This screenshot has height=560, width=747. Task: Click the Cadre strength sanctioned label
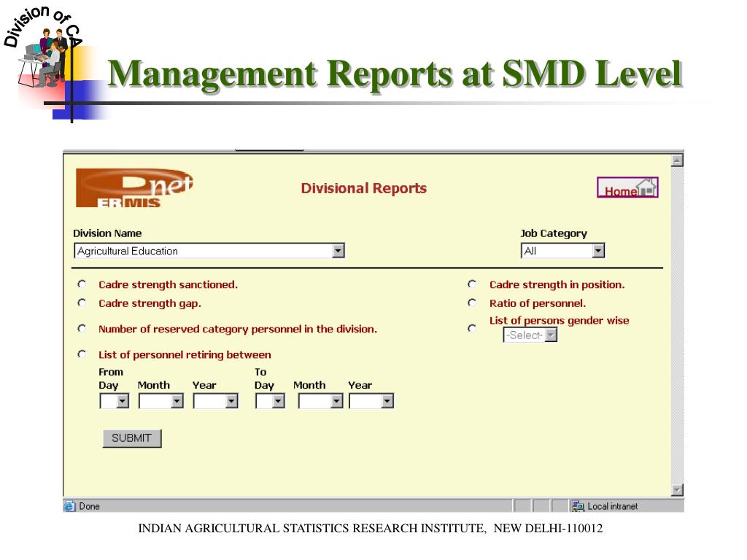tap(169, 285)
